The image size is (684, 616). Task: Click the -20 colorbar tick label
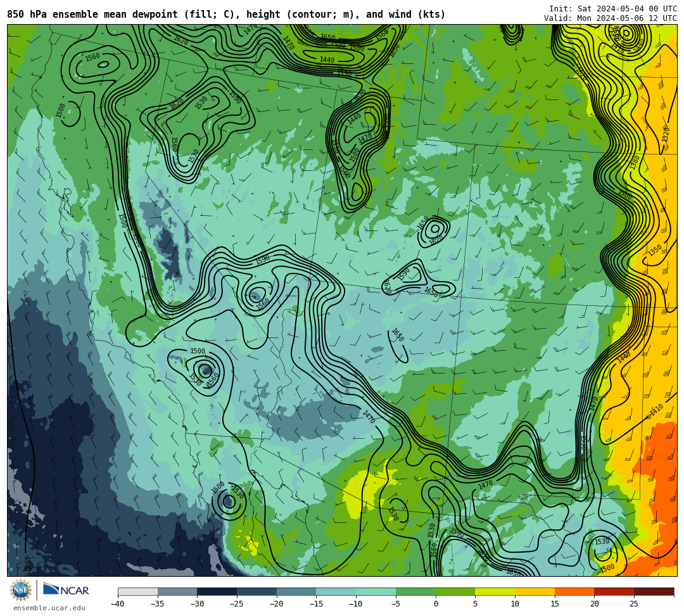pyautogui.click(x=276, y=604)
